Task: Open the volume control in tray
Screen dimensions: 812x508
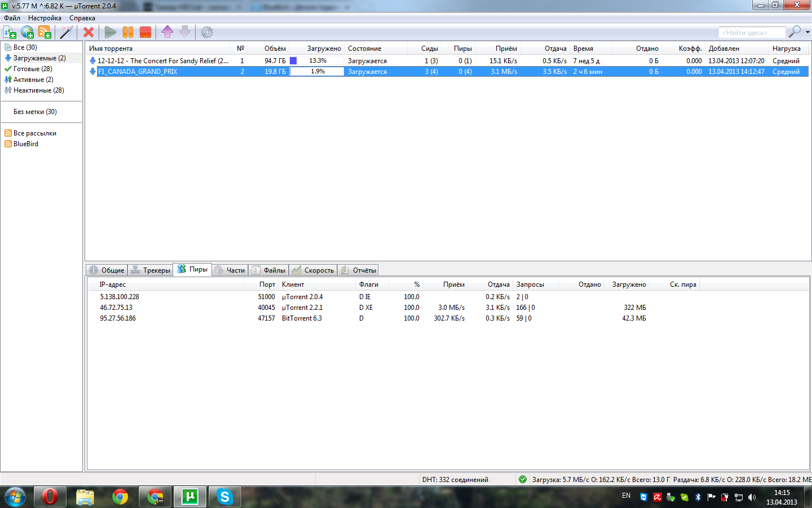Action: pyautogui.click(x=752, y=497)
